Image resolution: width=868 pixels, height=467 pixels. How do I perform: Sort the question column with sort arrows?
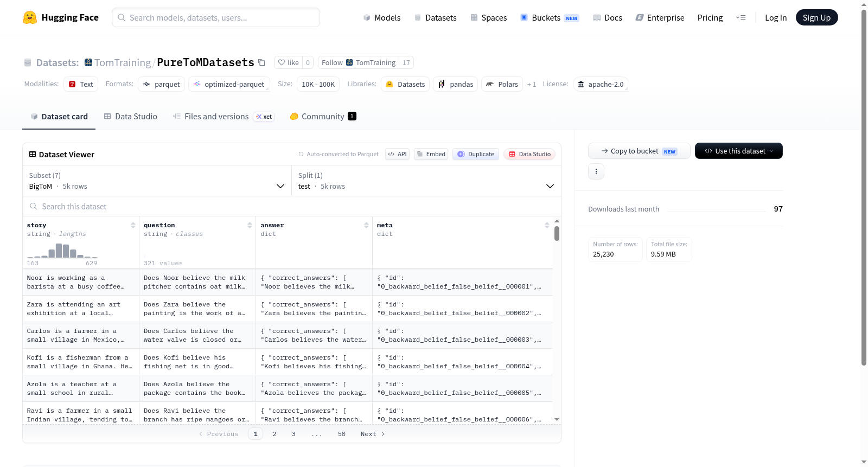[250, 225]
